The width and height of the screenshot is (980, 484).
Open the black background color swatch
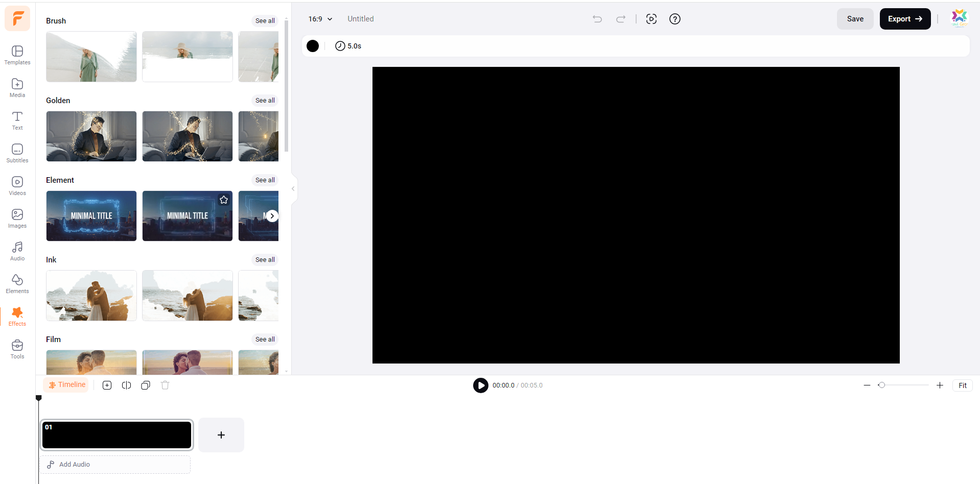(x=313, y=46)
